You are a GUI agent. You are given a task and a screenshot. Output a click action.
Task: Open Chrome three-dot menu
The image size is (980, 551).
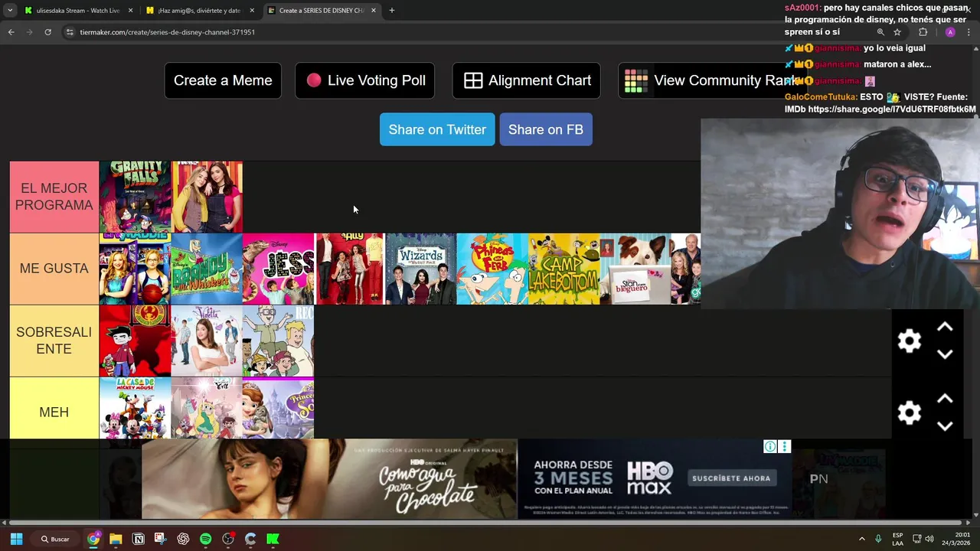[969, 32]
